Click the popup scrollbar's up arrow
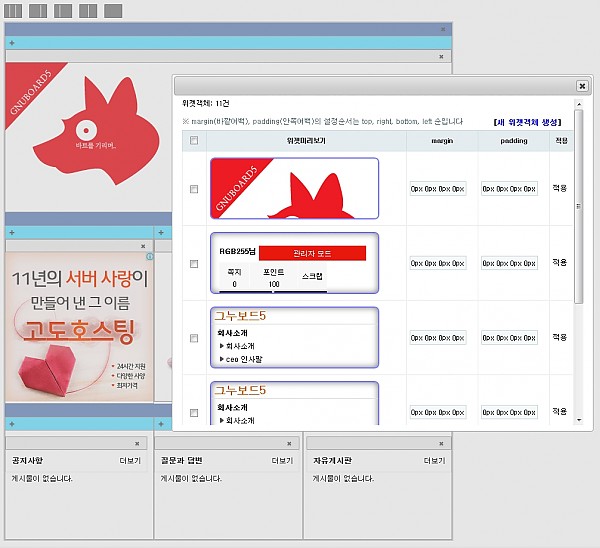The width and height of the screenshot is (600, 548). coord(579,104)
